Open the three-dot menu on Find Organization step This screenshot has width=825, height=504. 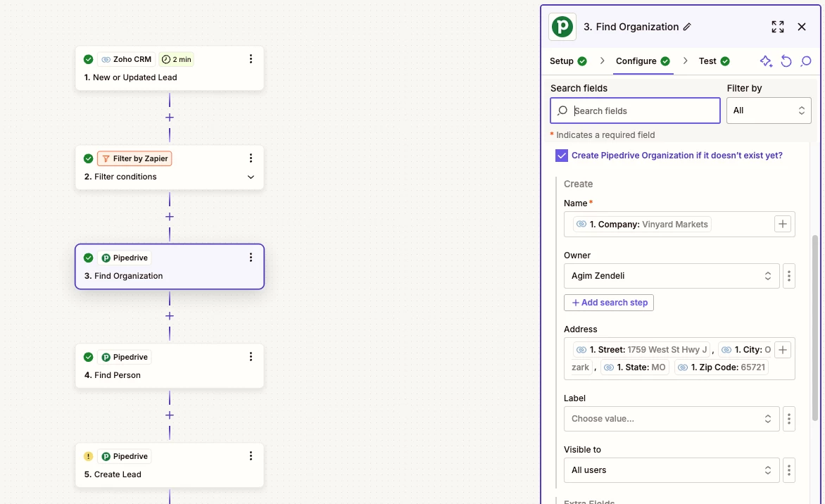click(251, 257)
